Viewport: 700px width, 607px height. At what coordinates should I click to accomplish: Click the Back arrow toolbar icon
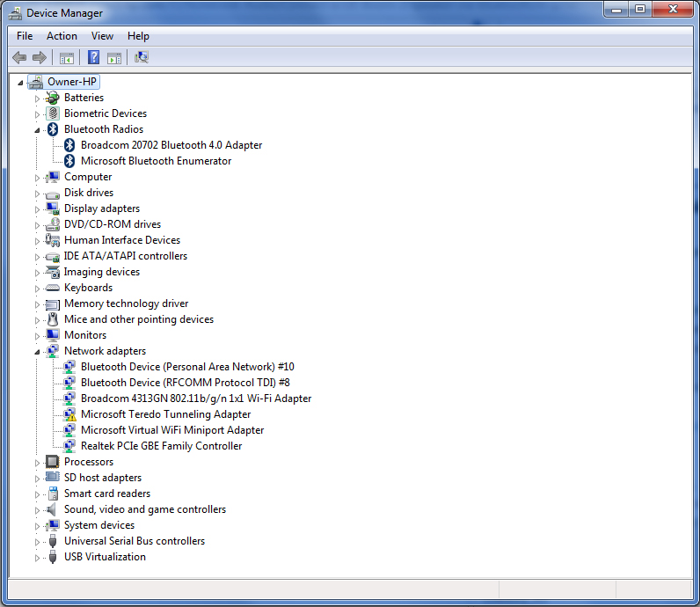19,57
